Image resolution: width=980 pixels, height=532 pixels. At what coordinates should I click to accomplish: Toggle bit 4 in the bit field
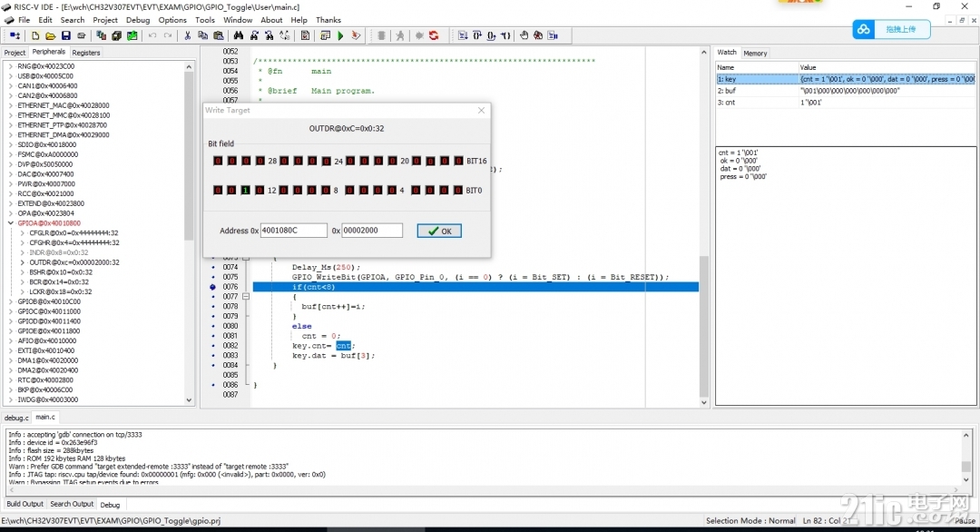click(391, 190)
